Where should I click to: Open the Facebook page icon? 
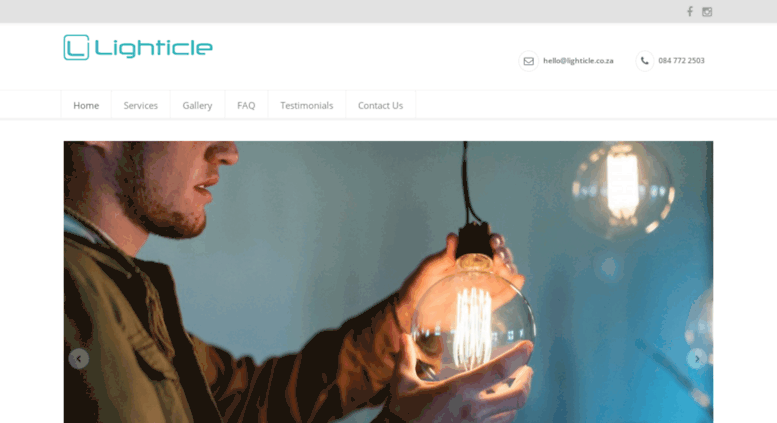689,11
